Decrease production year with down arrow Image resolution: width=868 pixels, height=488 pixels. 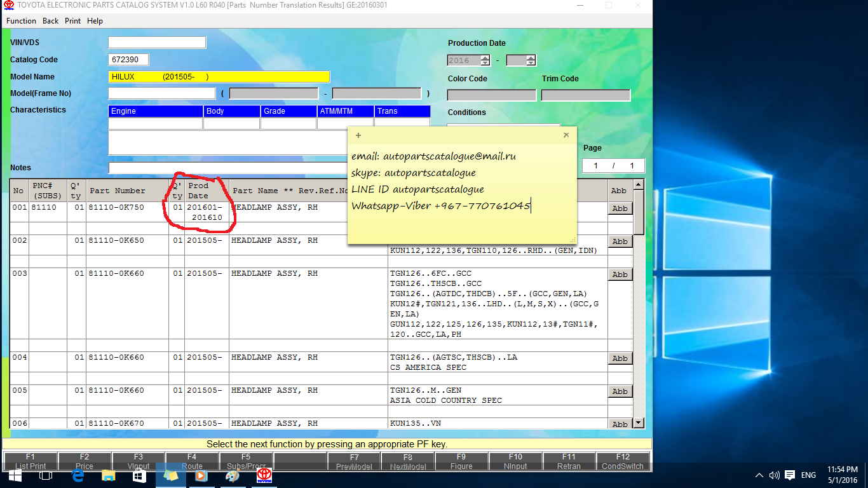[x=485, y=63]
